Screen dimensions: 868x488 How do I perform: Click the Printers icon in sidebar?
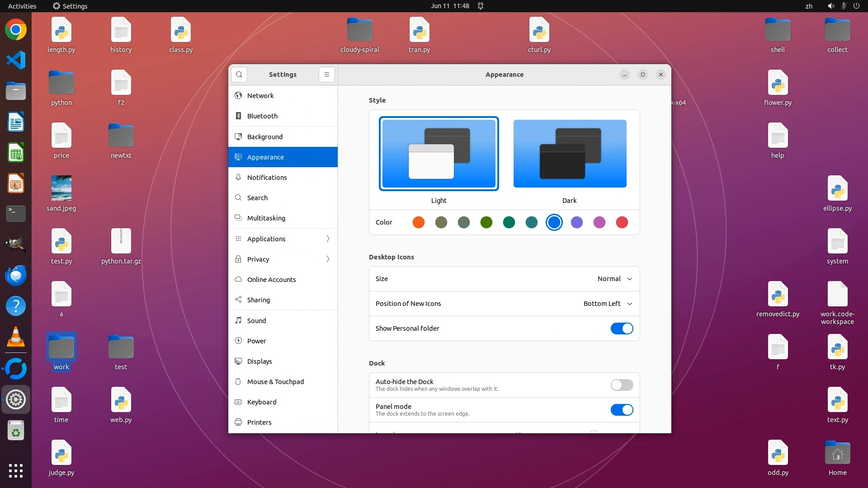(x=238, y=422)
